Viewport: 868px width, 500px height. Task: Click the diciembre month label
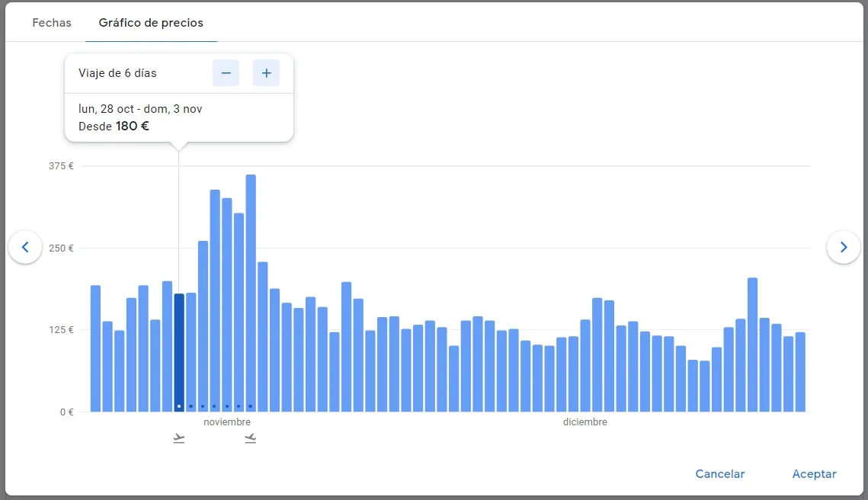point(585,422)
